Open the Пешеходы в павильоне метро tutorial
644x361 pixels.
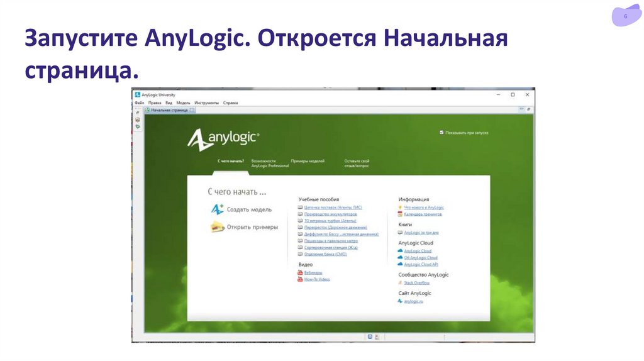(331, 241)
